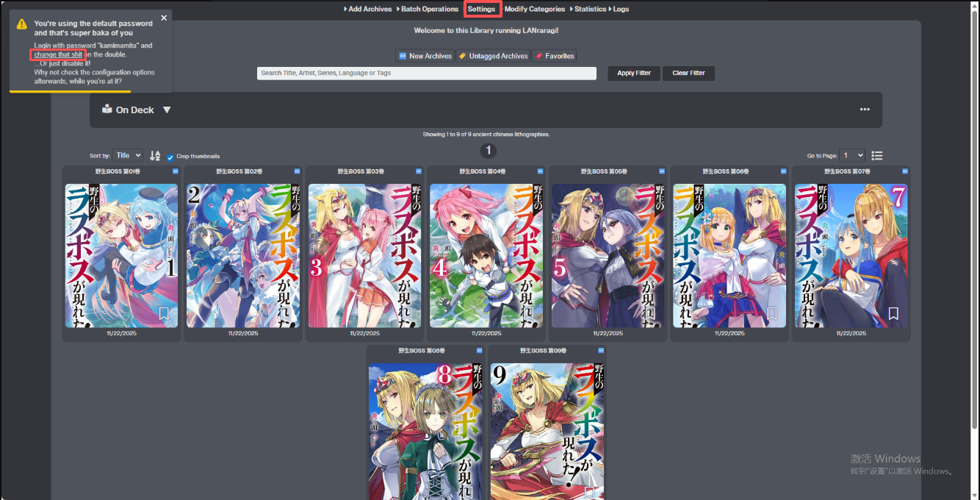
Task: Click the NEW badge on 野生BOSS 第03巻
Action: [x=419, y=171]
